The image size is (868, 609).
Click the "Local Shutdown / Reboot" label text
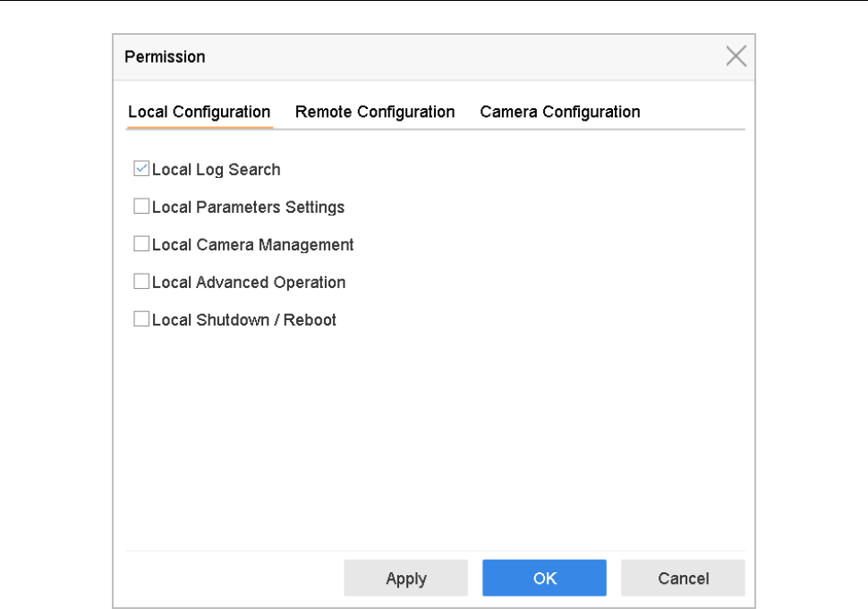[x=244, y=319]
